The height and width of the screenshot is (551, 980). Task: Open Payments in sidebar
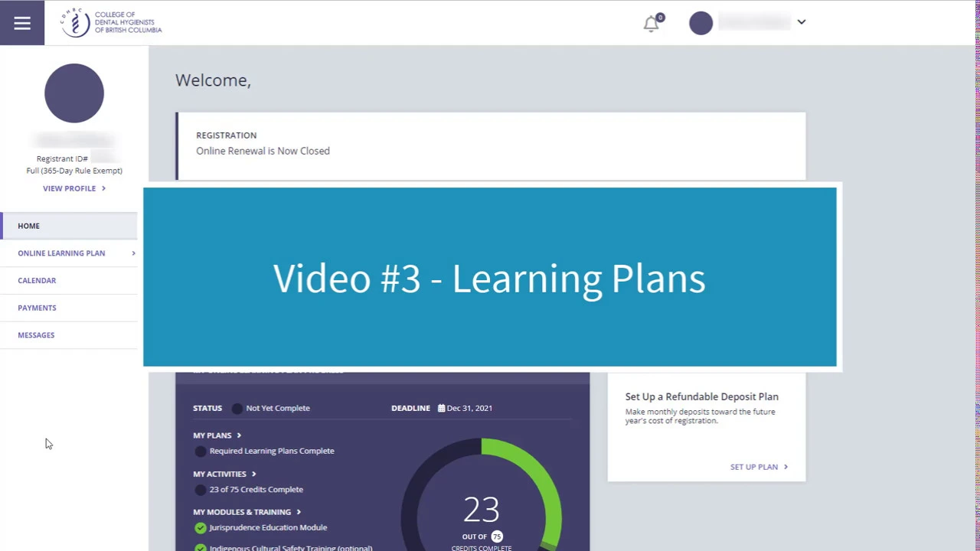tap(37, 308)
